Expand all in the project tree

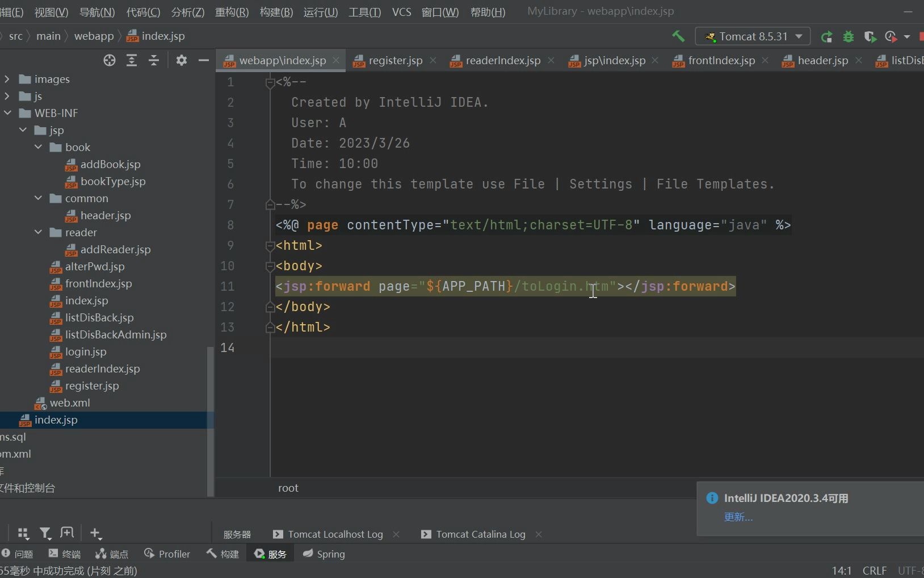(x=132, y=60)
